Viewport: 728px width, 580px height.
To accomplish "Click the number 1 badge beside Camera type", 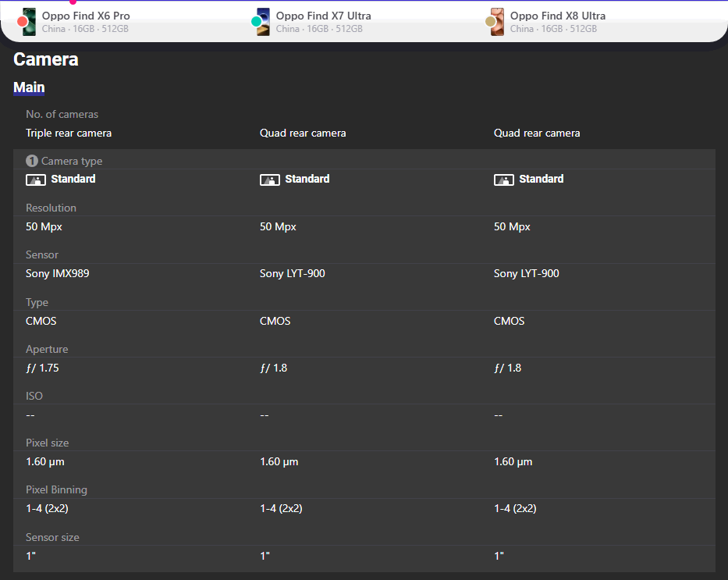I will 31,161.
